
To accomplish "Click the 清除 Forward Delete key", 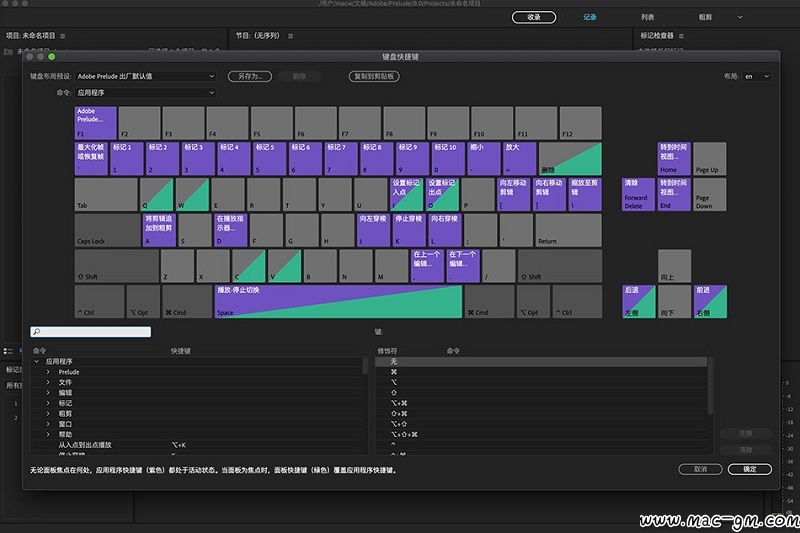I will coord(638,194).
